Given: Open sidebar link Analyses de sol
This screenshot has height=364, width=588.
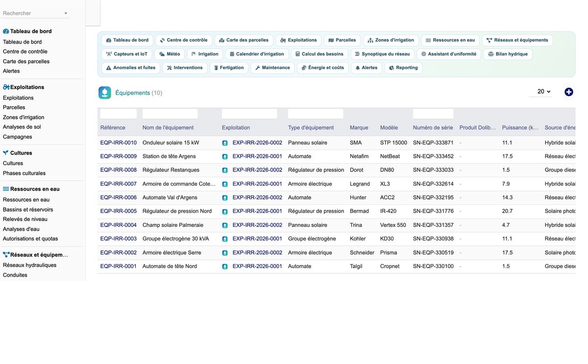Looking at the screenshot, I should pos(22,127).
